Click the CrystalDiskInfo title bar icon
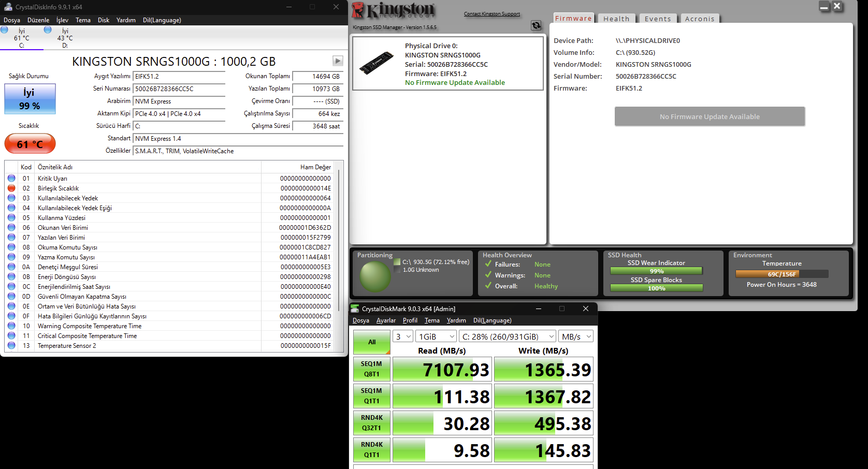This screenshot has width=868, height=469. point(8,7)
